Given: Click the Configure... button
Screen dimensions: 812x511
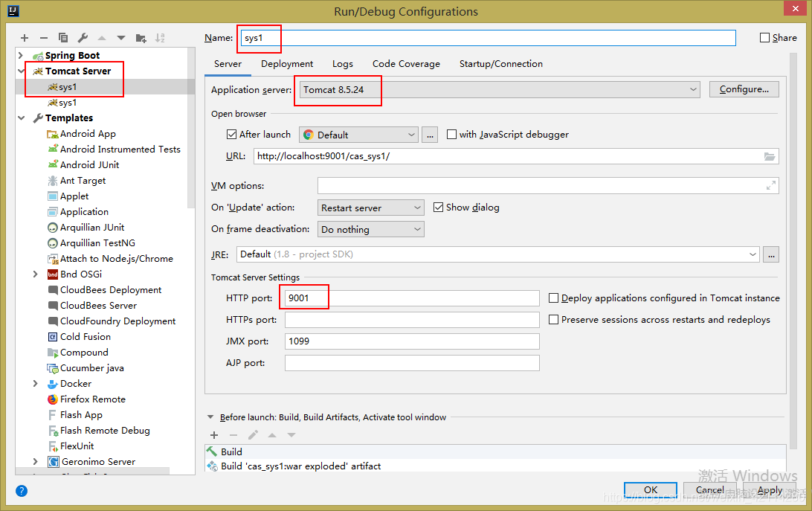Looking at the screenshot, I should coord(744,89).
